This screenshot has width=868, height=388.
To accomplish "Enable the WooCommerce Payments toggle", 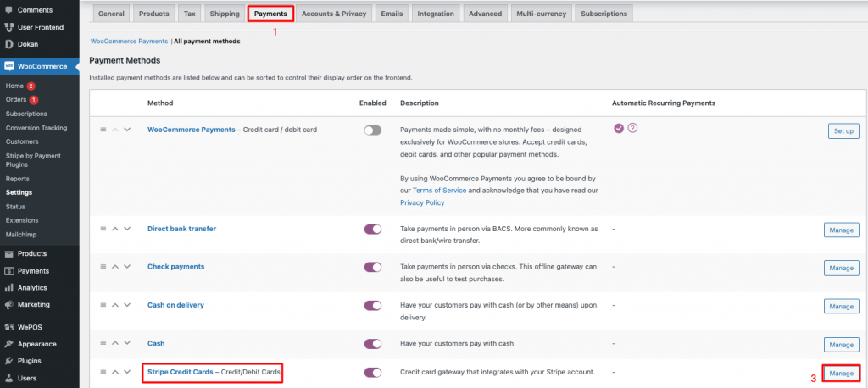I will point(373,130).
